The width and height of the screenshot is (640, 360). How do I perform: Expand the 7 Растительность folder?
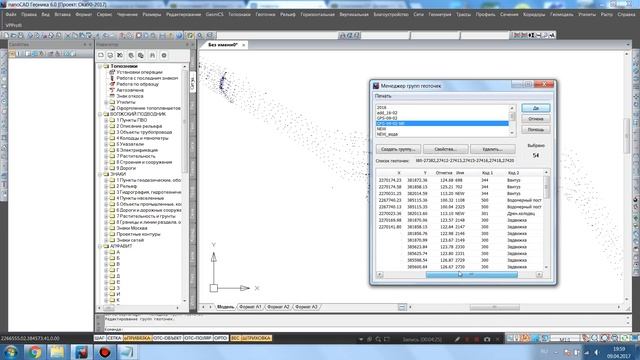coord(106,156)
